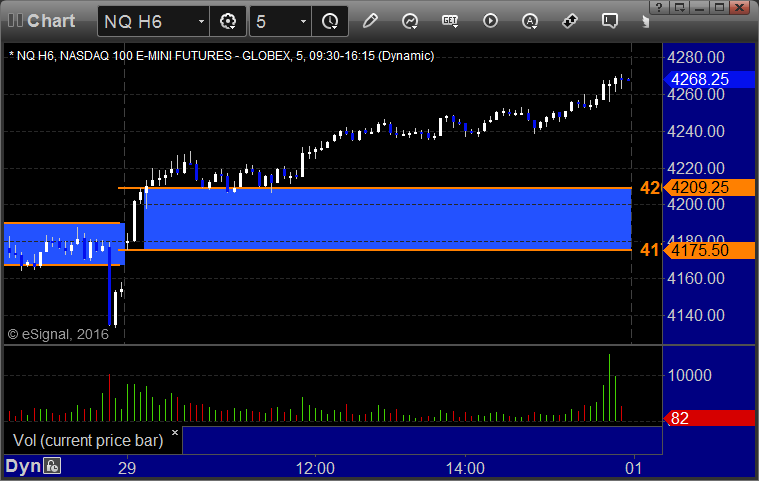Select the 4268.25 current price marker
The height and width of the screenshot is (481, 759).
709,79
